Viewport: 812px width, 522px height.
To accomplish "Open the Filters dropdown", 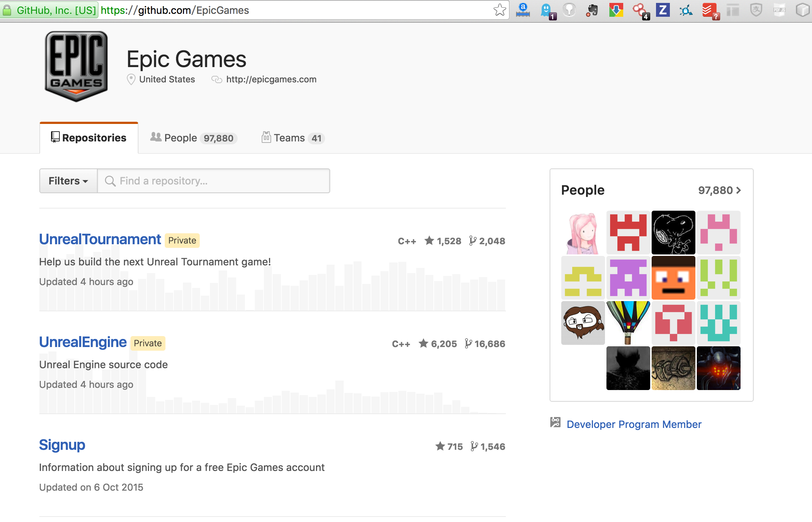I will coord(69,181).
